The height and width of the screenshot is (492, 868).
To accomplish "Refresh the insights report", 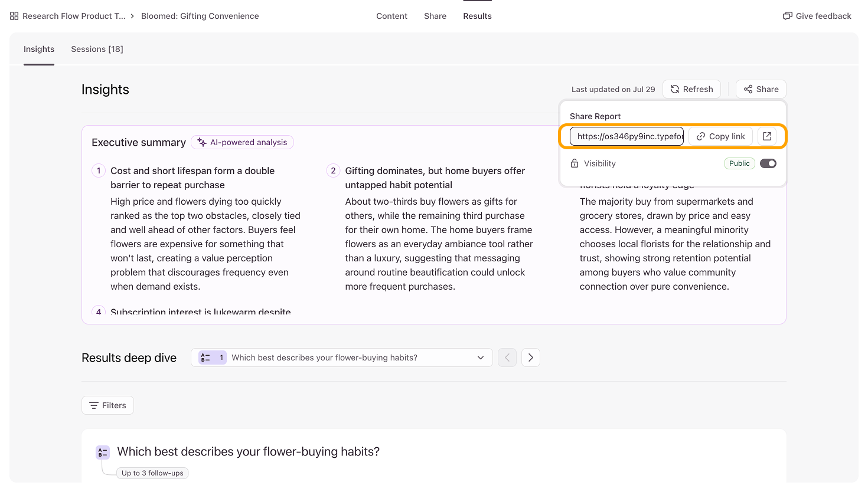I will tap(691, 89).
